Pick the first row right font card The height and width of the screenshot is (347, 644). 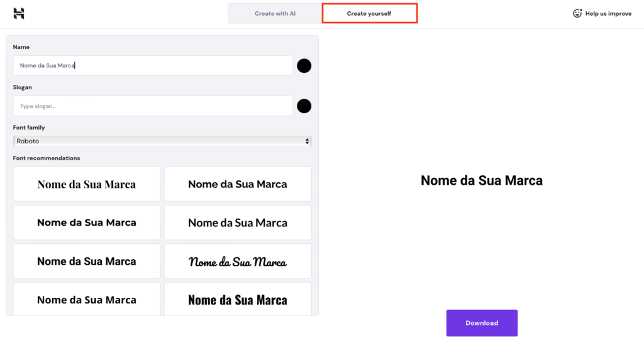click(238, 184)
